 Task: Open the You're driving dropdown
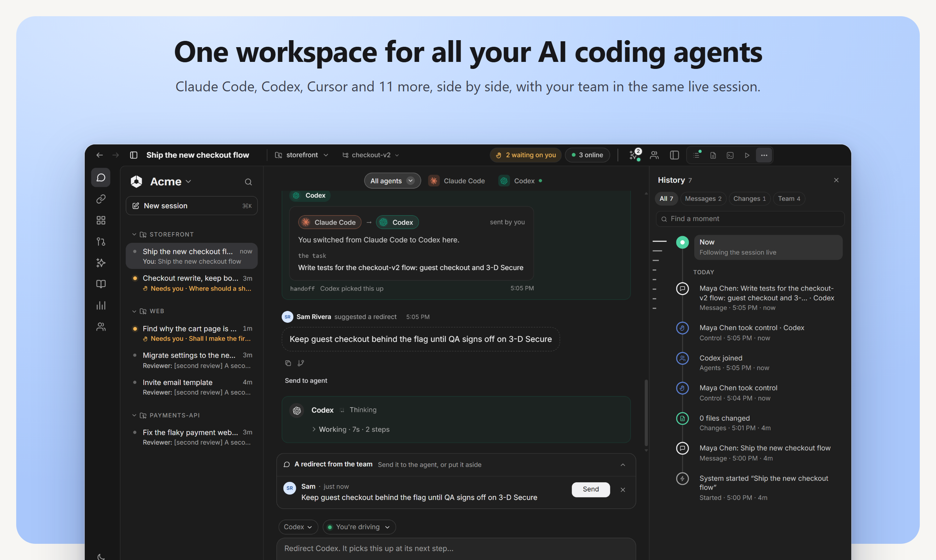(359, 527)
